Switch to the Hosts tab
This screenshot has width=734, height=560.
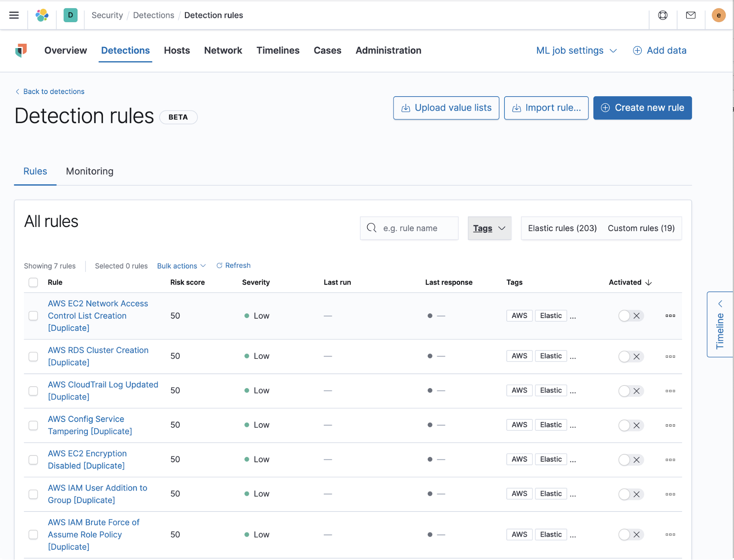point(177,50)
